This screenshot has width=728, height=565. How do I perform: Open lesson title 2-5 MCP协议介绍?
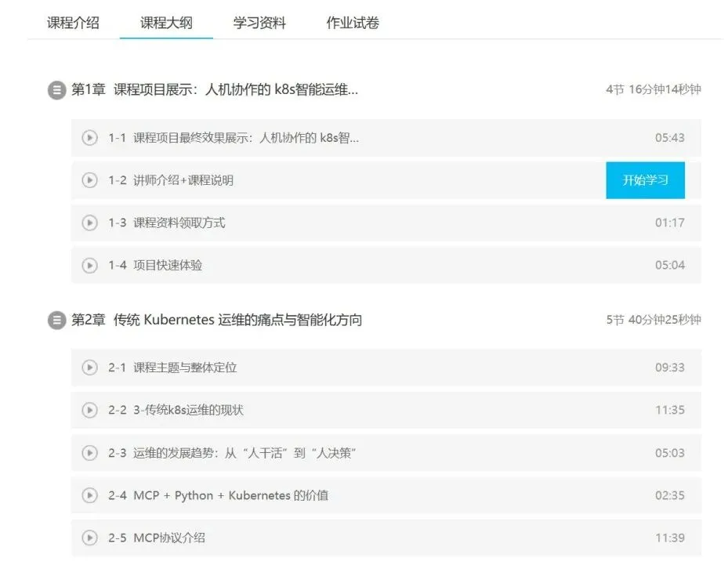(157, 538)
